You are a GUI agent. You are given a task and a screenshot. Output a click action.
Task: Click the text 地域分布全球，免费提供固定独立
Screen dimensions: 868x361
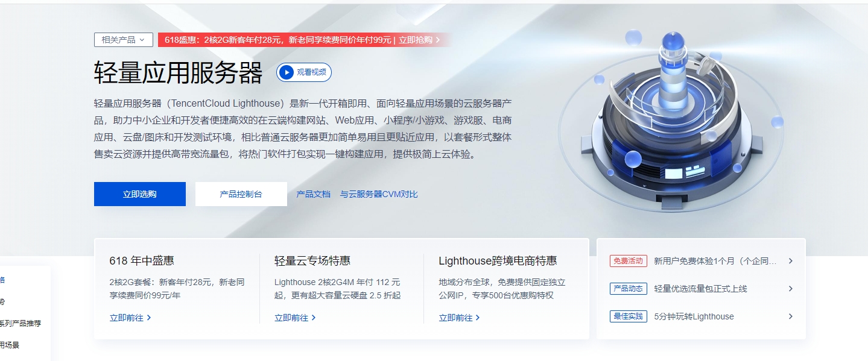(502, 282)
